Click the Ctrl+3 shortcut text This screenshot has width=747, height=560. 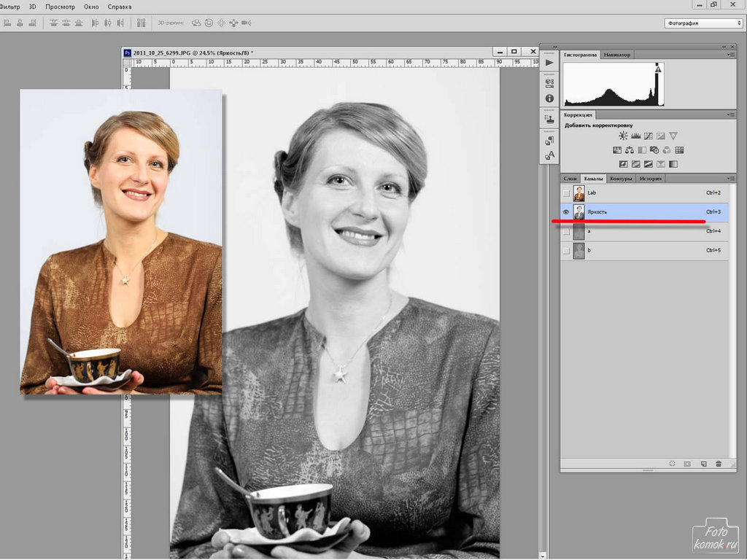click(x=713, y=212)
